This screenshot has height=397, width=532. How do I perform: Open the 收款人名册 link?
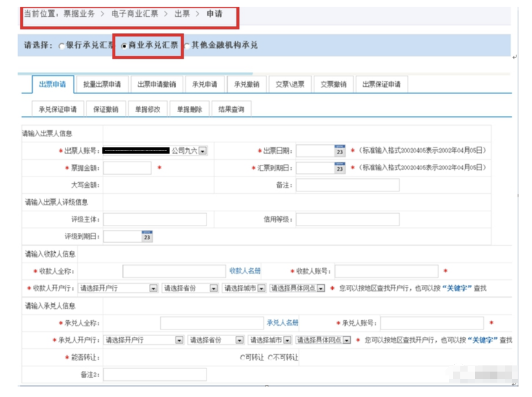click(245, 271)
